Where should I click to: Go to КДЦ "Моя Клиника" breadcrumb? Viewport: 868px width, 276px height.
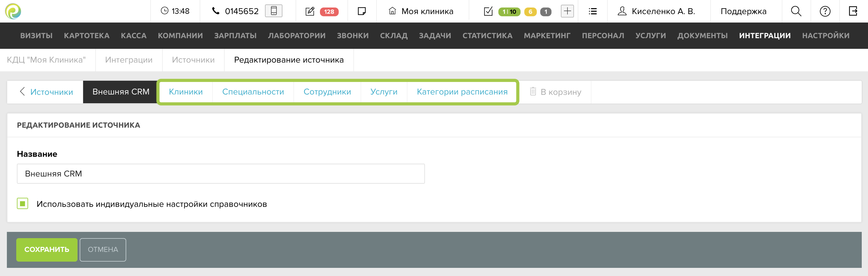click(47, 60)
